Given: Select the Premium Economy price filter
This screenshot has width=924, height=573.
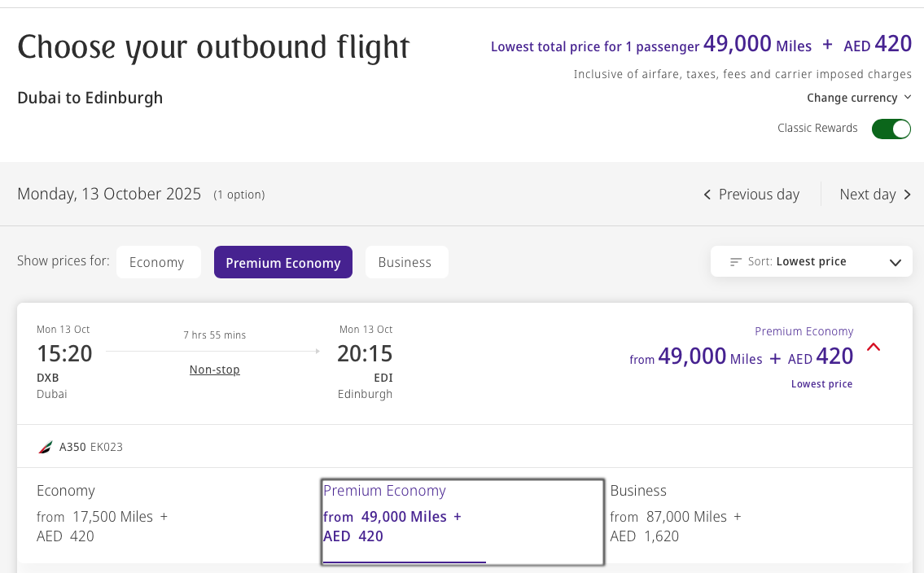Looking at the screenshot, I should tap(282, 262).
